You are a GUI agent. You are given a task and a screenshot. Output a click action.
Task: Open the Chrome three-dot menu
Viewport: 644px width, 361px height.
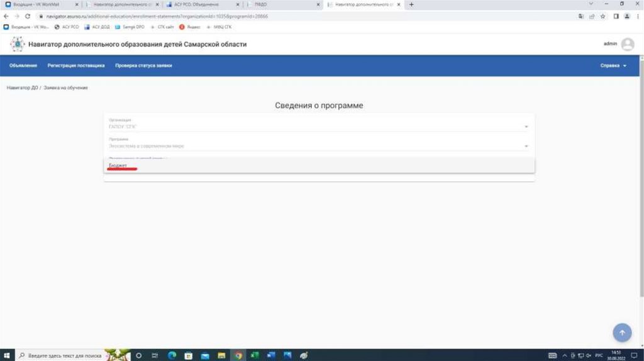click(636, 16)
